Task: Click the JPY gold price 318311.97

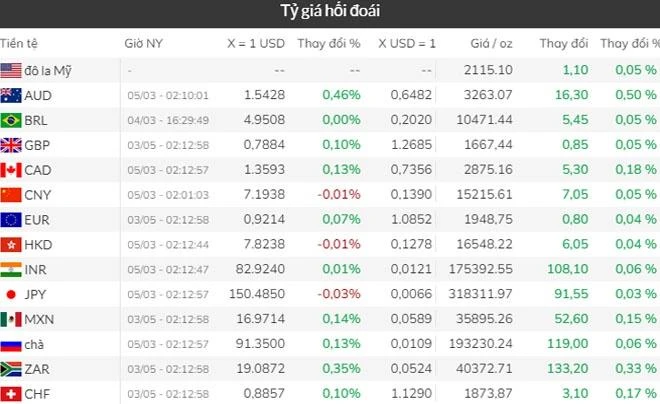Action: pyautogui.click(x=482, y=294)
